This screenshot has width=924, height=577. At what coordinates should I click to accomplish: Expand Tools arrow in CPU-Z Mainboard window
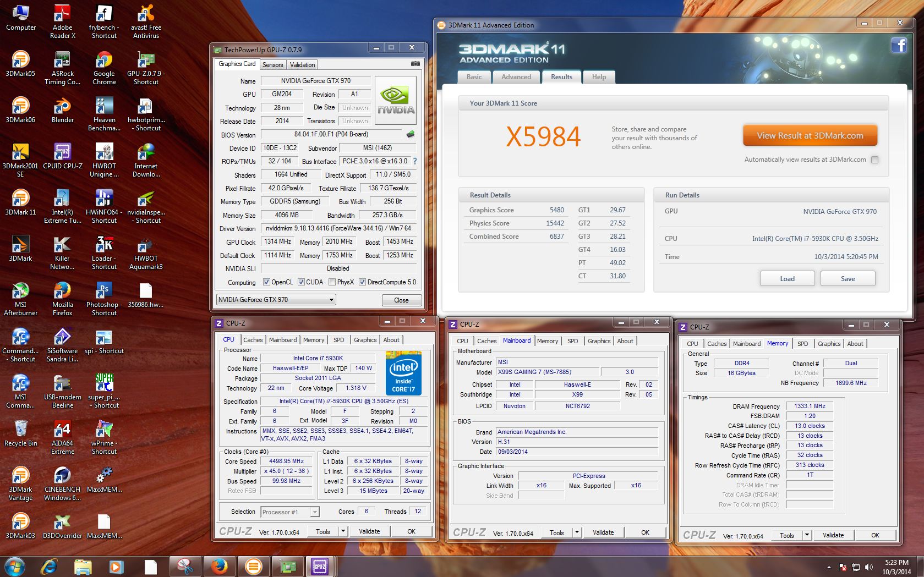[x=577, y=532]
